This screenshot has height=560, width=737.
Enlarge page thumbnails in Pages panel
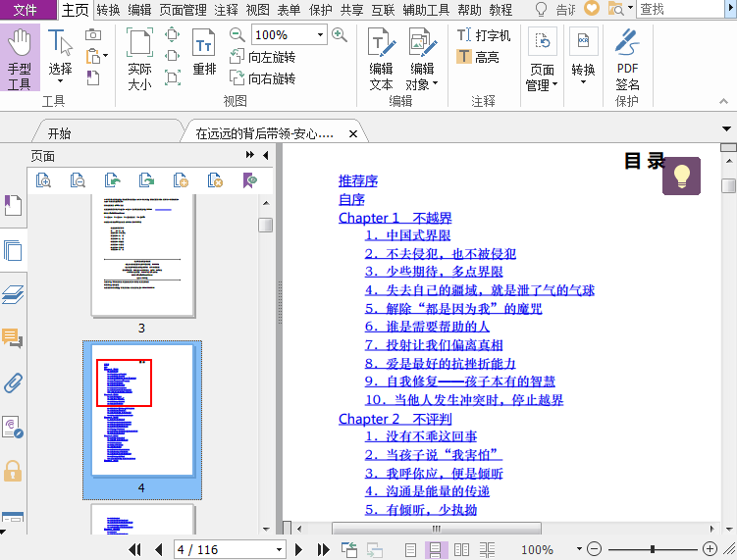pos(44,180)
